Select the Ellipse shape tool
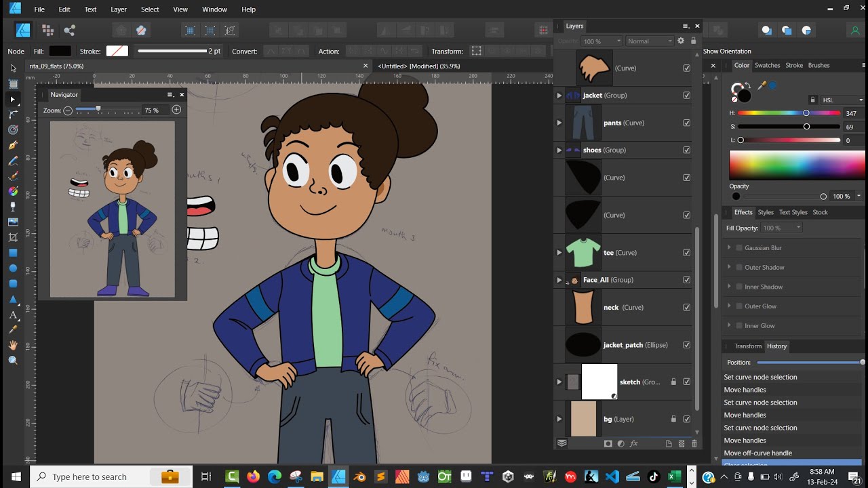This screenshot has width=868, height=488. click(x=13, y=268)
